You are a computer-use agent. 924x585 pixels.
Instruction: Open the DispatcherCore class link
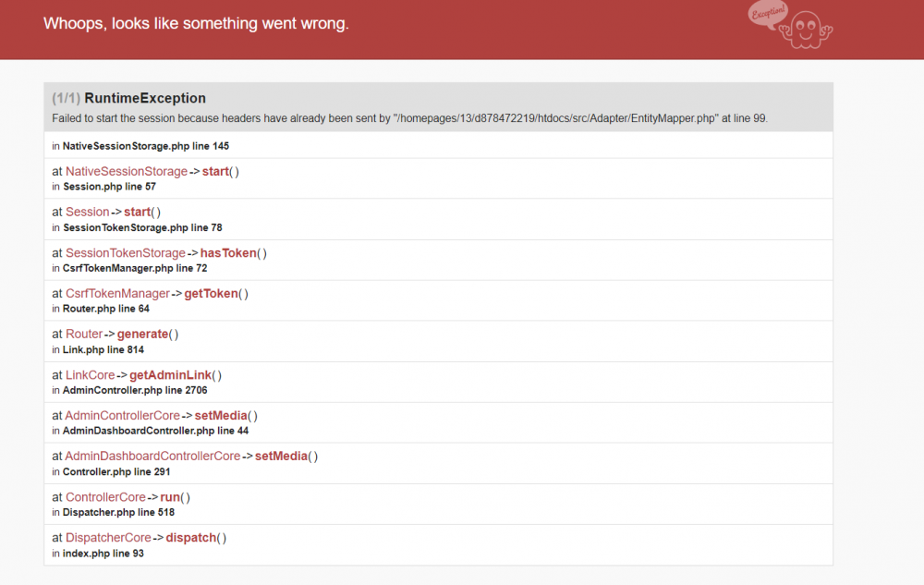pyautogui.click(x=108, y=538)
